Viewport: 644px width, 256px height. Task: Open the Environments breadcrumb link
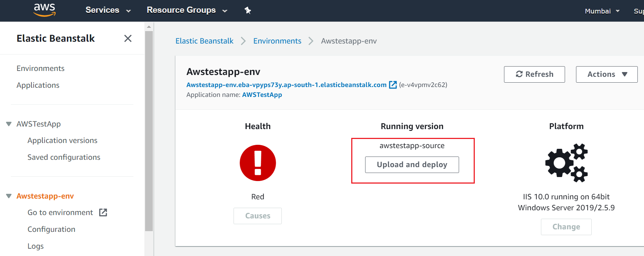[277, 41]
